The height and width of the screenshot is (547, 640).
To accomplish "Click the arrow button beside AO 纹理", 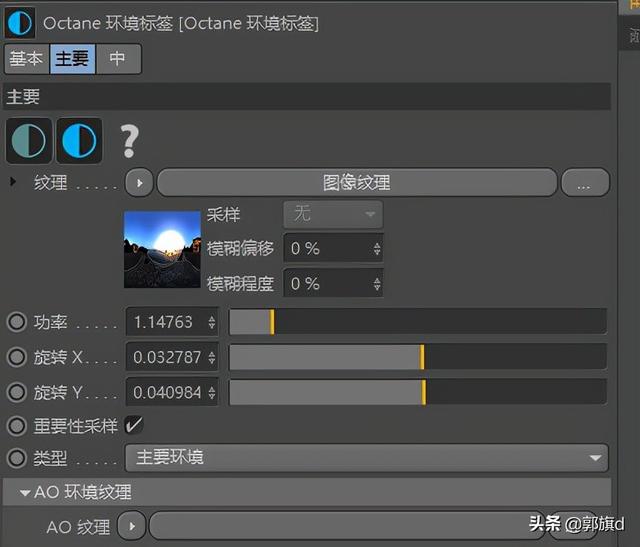I will point(131,526).
